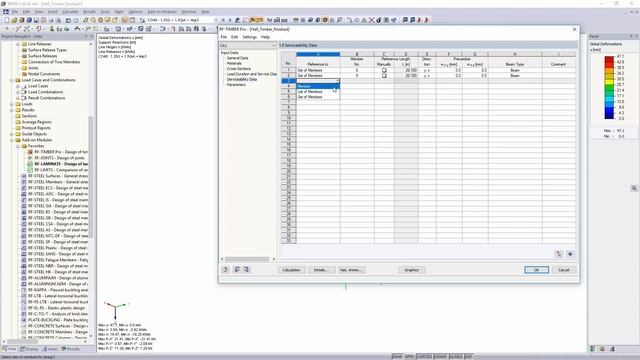Select 'Serviceability Data' in the Input Data tree
Screen dimensions: 640x360
242,79
